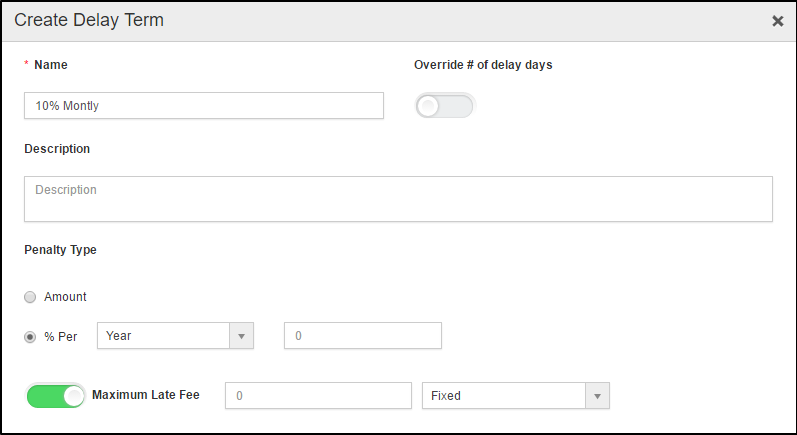Click the Penalty Type heading
The width and height of the screenshot is (797, 435).
tap(60, 250)
